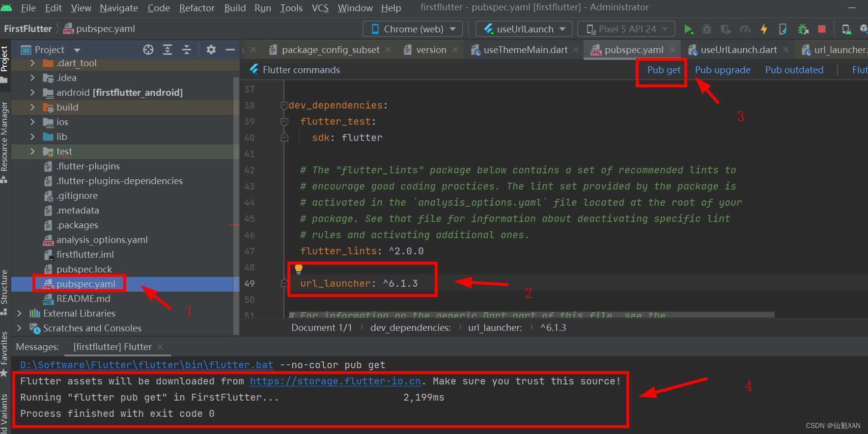868x434 pixels.
Task: Click the Run with Coverage icon
Action: tap(726, 29)
